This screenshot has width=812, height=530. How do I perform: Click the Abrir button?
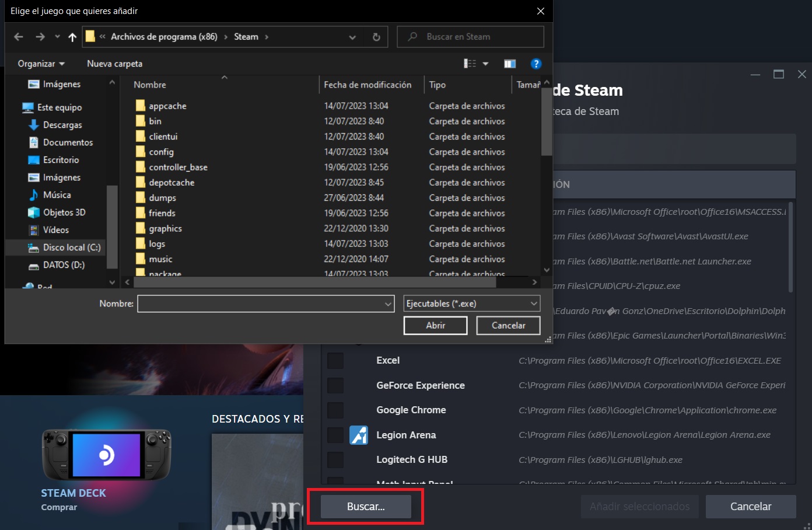(435, 326)
